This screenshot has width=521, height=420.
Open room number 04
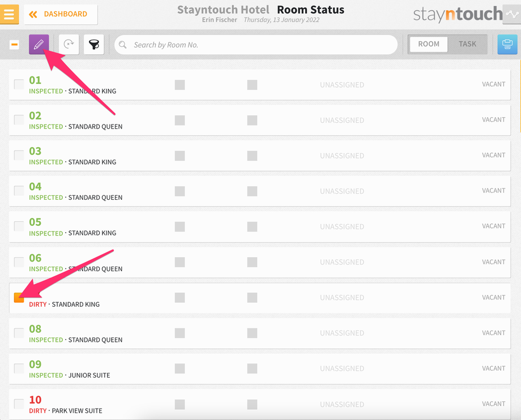[x=35, y=187]
